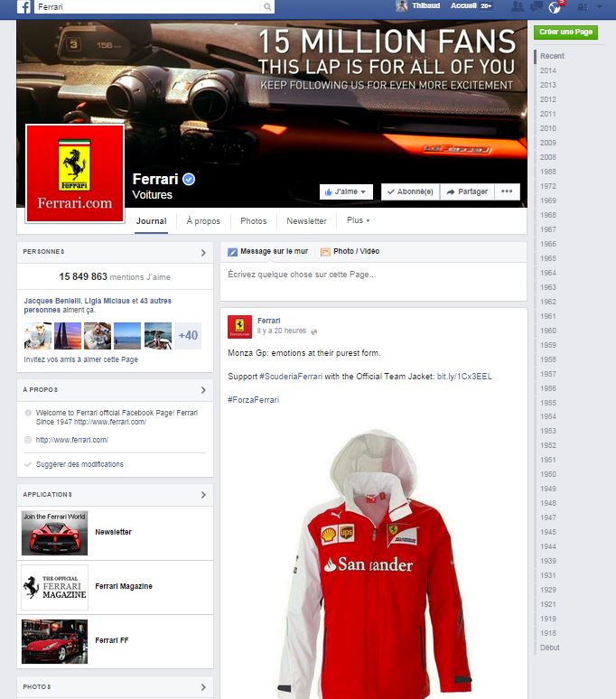This screenshot has width=616, height=699.
Task: Open the team jacket post image
Action: (x=374, y=564)
